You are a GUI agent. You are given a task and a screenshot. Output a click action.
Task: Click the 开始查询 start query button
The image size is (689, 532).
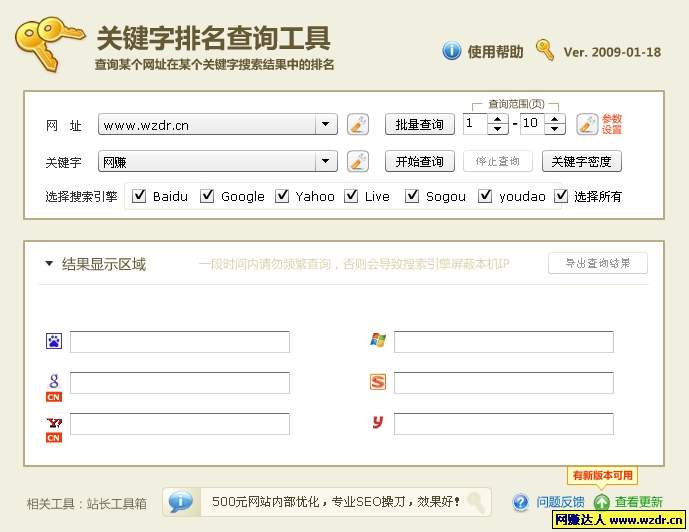pyautogui.click(x=420, y=161)
